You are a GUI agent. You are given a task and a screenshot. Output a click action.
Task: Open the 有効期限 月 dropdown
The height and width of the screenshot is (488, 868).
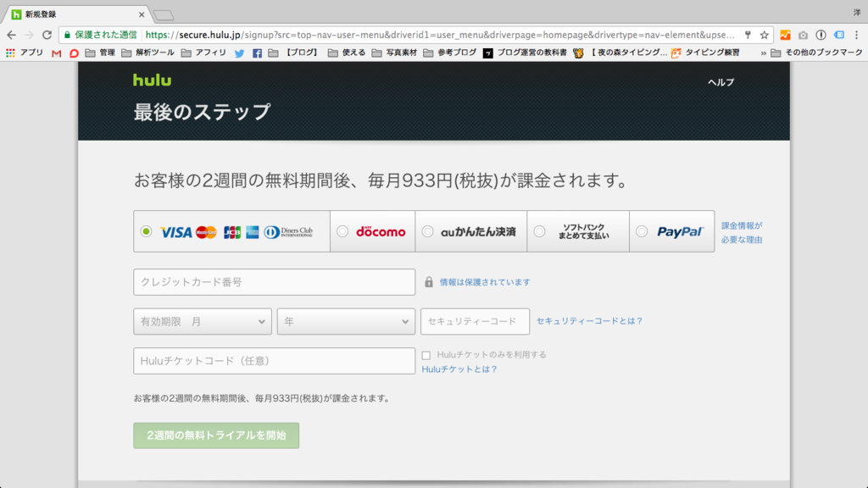point(203,321)
